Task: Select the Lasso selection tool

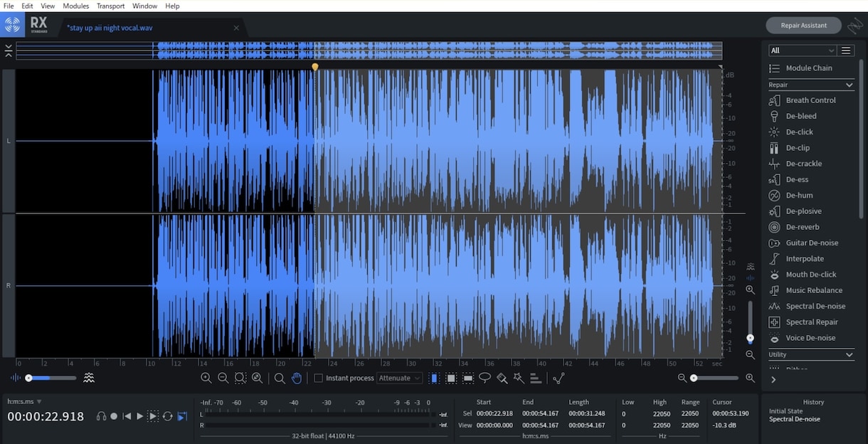Action: [485, 378]
